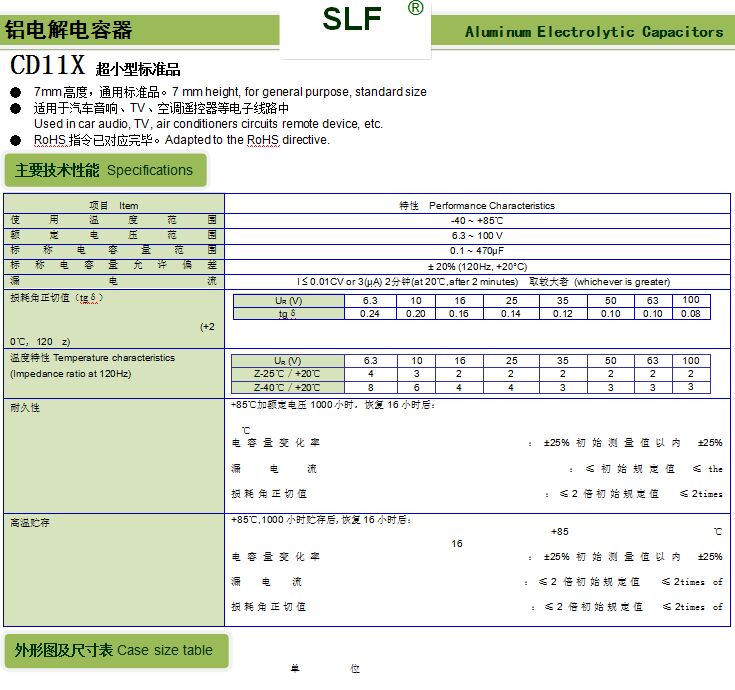Select the tolerance "± 20% (120Hz, +20°C)"
Screen dimensions: 735x690
(477, 266)
